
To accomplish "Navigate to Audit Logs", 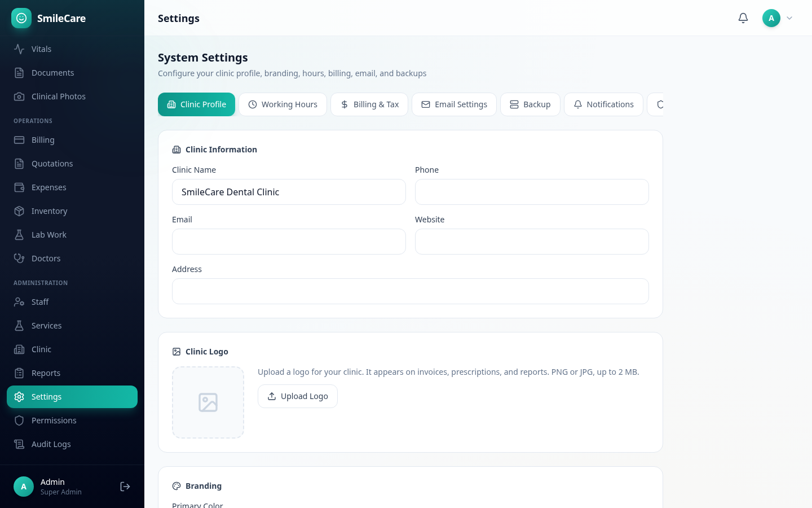I will 72,444.
